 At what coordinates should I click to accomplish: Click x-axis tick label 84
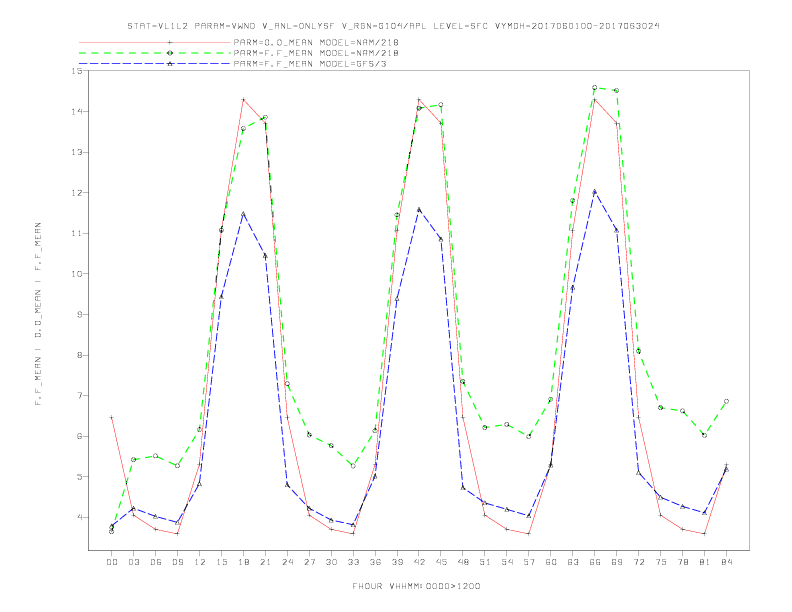[x=726, y=562]
